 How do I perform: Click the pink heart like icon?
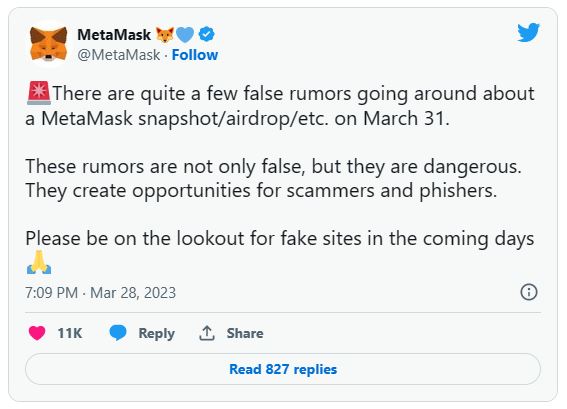(37, 333)
